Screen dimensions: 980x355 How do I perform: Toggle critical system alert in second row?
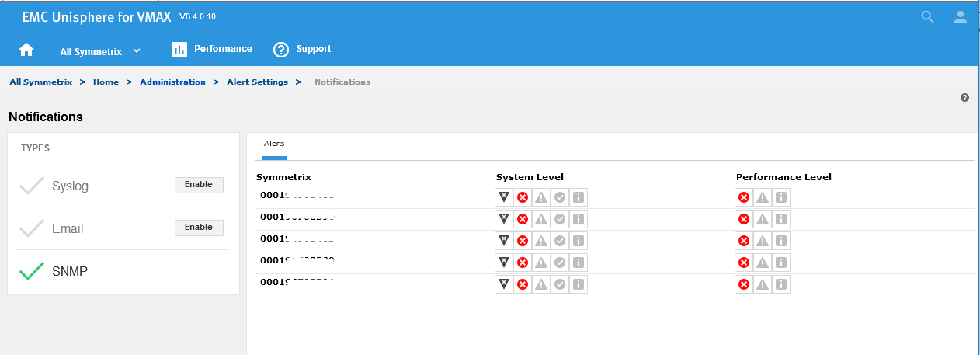pos(522,219)
